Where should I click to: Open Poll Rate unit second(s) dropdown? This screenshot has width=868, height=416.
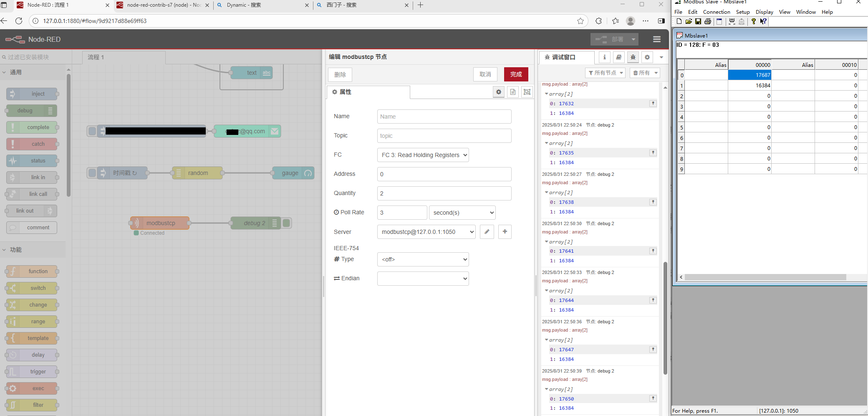coord(462,213)
